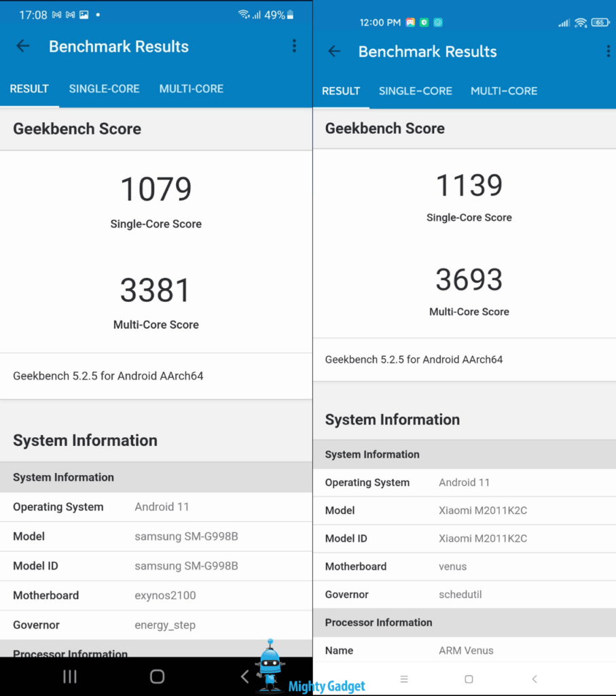This screenshot has width=616, height=696.
Task: Switch to MULTI-CORE tab on Samsung screen
Action: tap(191, 89)
